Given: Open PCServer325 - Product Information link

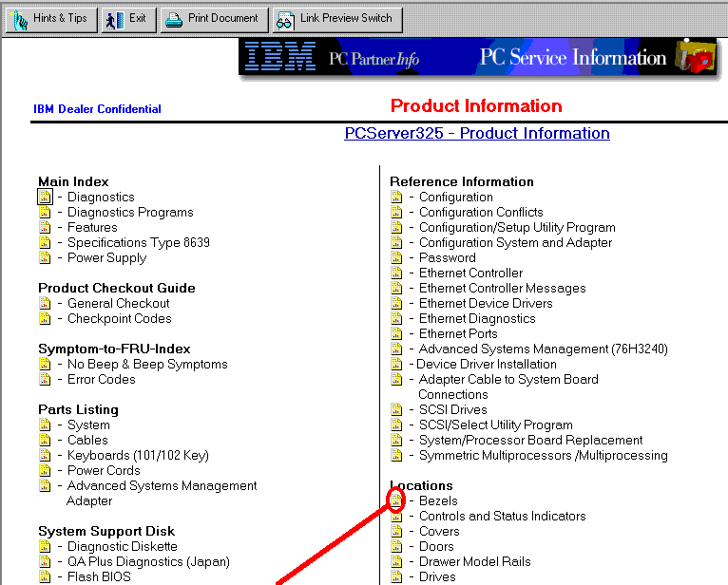Looking at the screenshot, I should 477,133.
